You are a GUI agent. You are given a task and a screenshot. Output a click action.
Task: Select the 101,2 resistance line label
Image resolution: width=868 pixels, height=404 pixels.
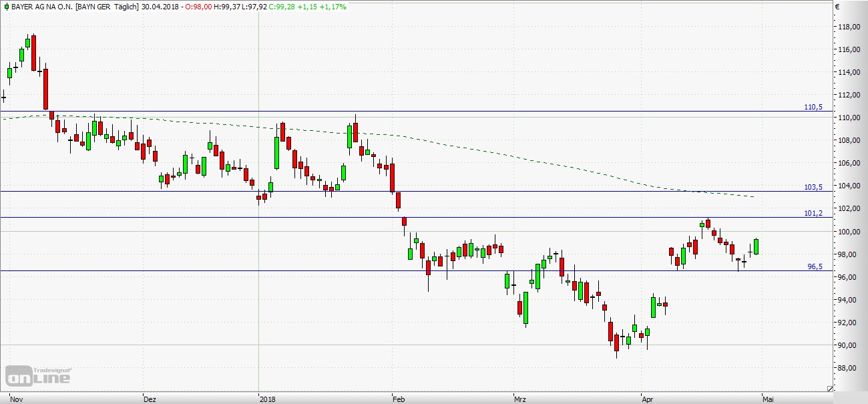coord(814,214)
